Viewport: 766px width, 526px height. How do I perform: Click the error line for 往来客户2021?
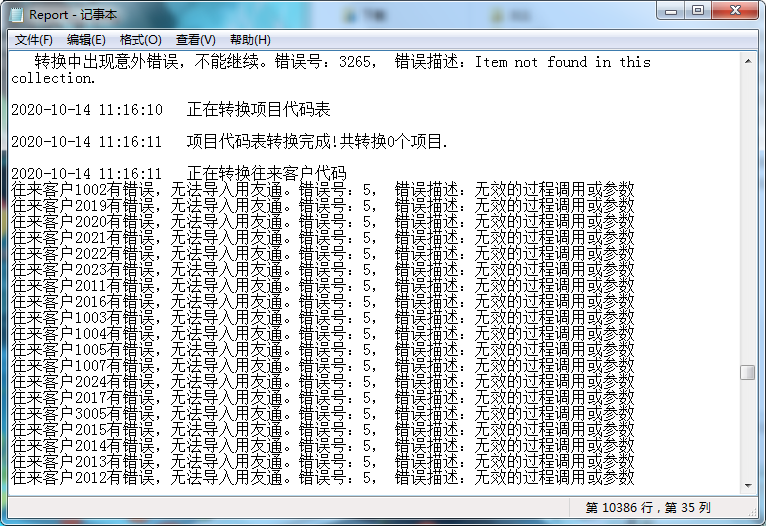pos(322,238)
